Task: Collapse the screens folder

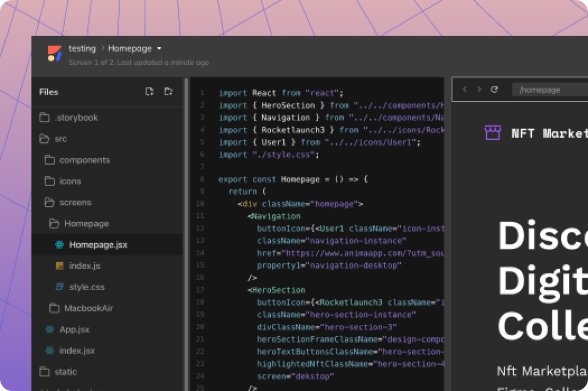Action: click(x=50, y=202)
